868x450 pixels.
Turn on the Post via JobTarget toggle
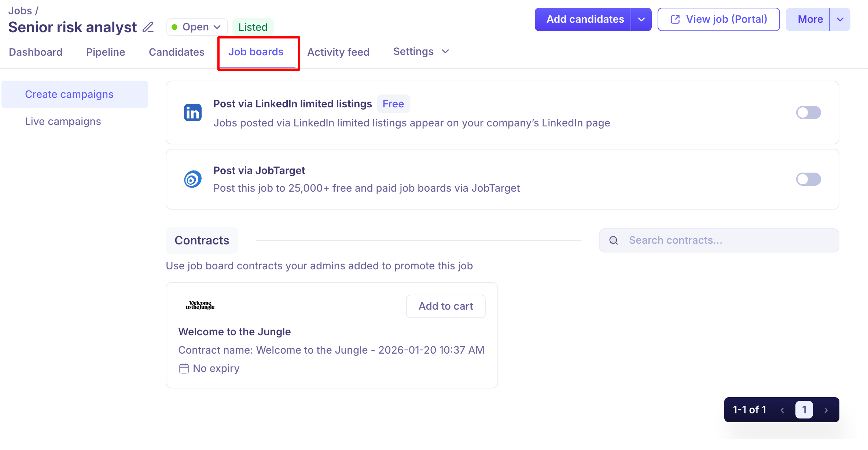(808, 179)
